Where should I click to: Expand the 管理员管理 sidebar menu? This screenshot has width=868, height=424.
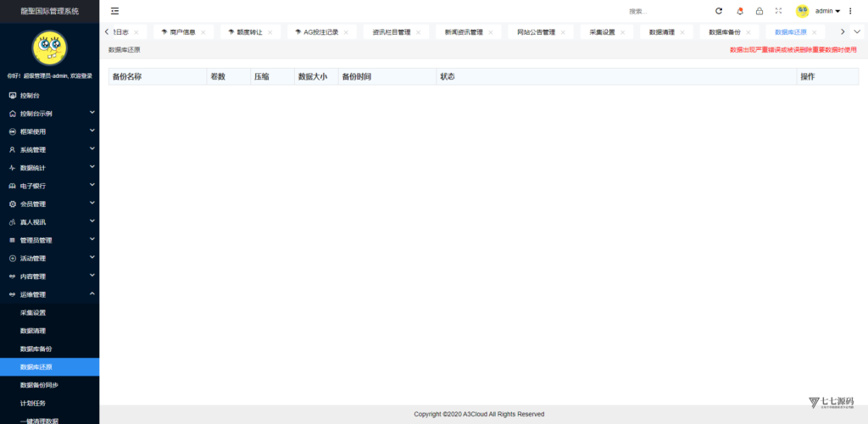(x=50, y=240)
